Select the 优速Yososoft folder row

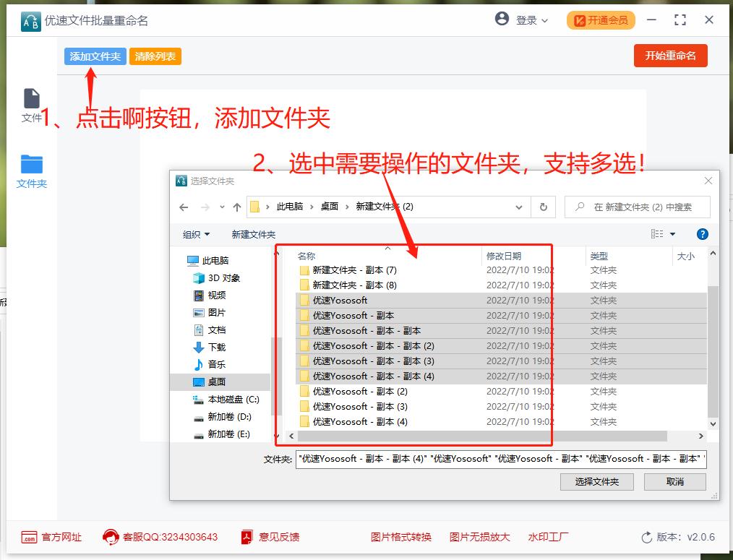(501, 300)
